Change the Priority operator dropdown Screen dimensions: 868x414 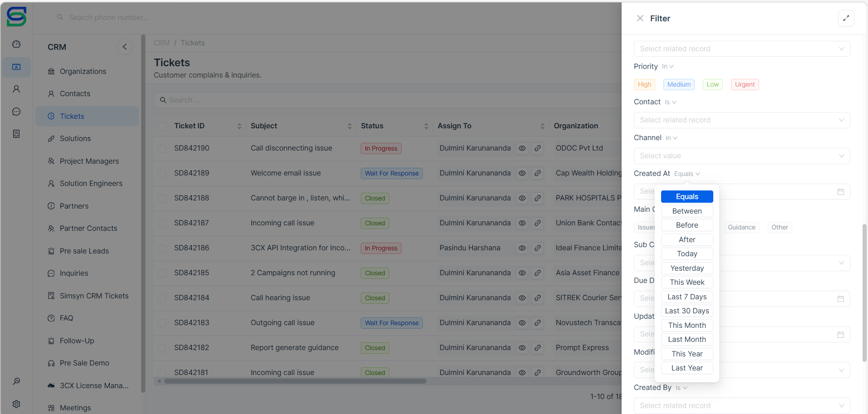667,67
